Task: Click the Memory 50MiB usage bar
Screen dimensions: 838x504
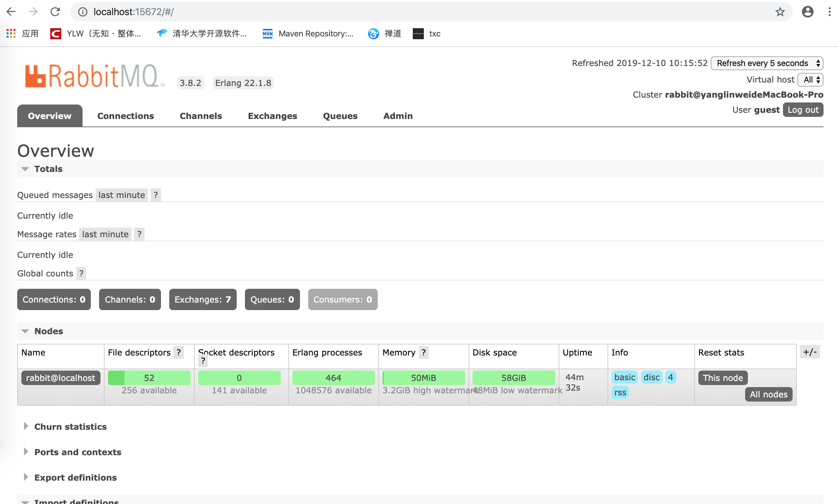Action: pos(424,378)
